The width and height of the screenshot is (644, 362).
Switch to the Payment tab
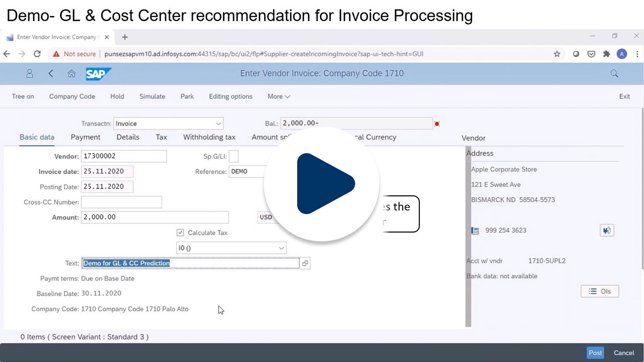click(86, 137)
